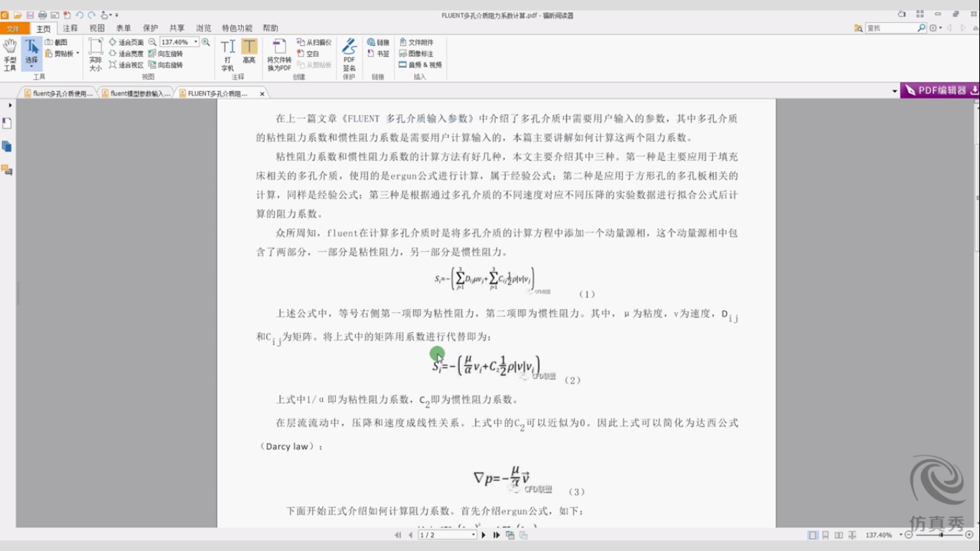Enable continuous page view in status bar
The height and width of the screenshot is (551, 980).
pyautogui.click(x=826, y=535)
